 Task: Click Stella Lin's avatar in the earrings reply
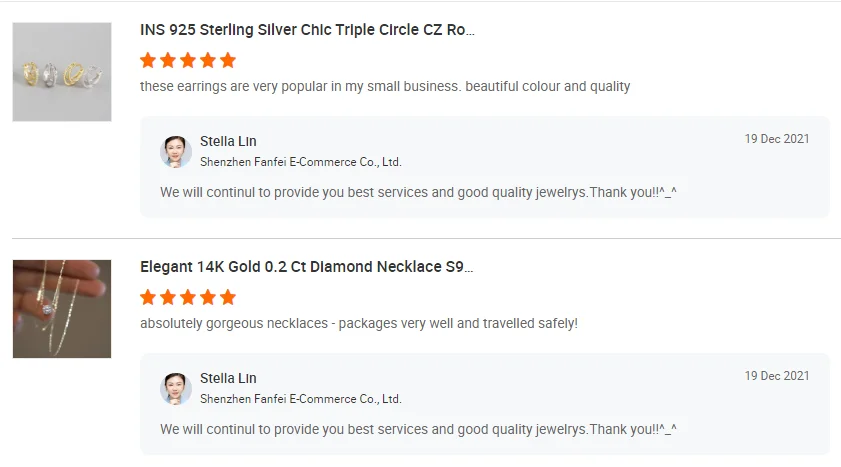point(176,151)
